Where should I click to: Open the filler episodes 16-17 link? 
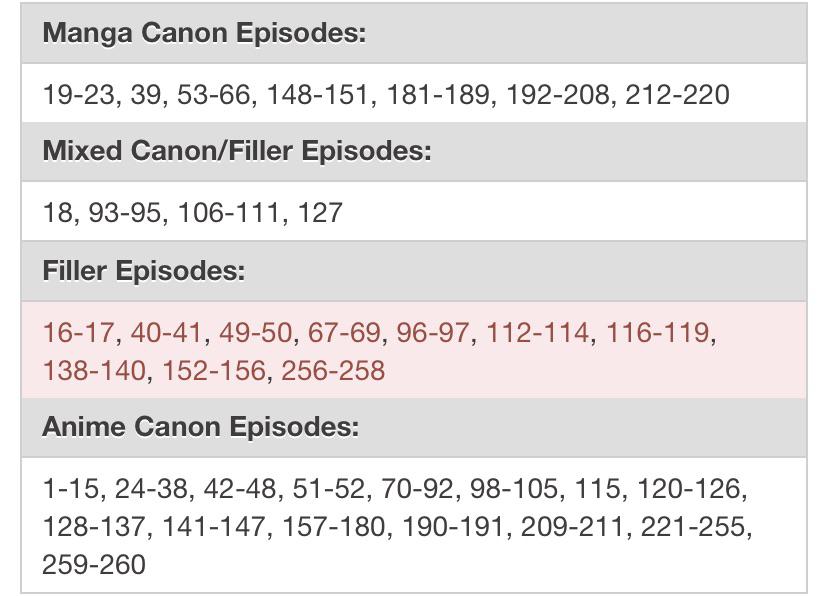(x=80, y=332)
